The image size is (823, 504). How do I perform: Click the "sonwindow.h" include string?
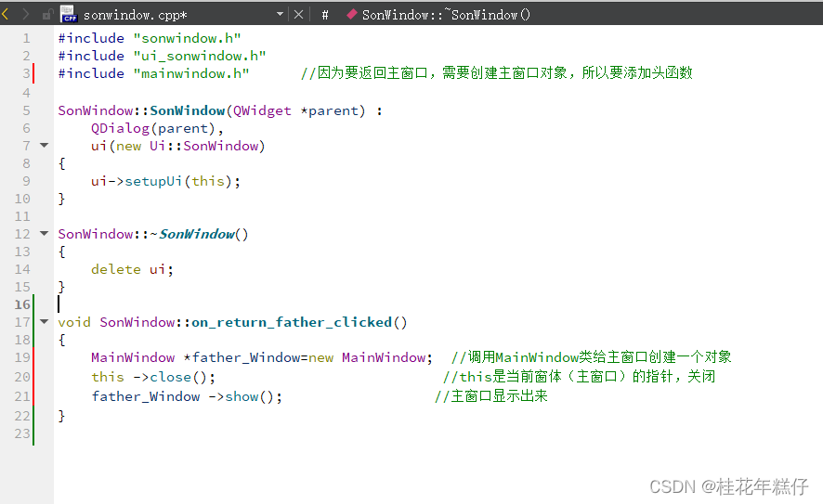pos(188,38)
